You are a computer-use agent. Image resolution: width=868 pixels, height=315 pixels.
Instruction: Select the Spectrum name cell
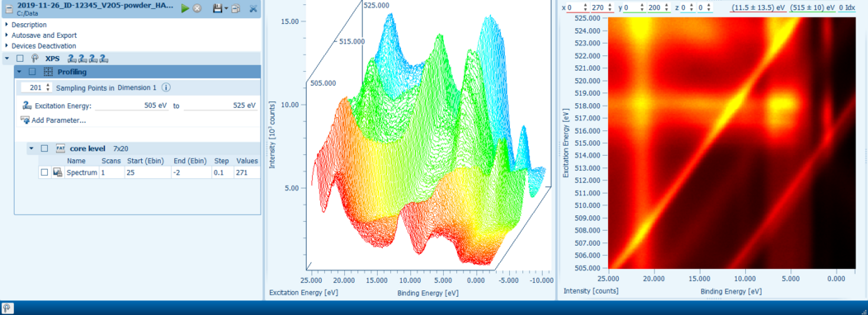point(82,172)
